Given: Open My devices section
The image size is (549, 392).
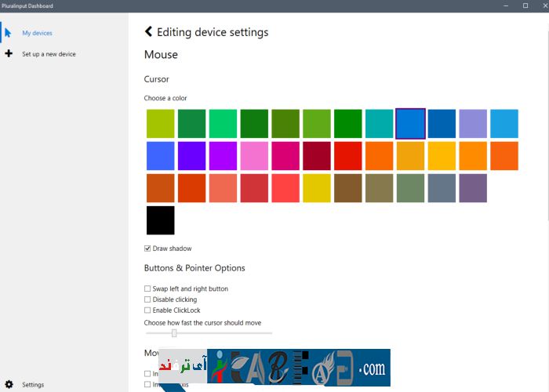Looking at the screenshot, I should click(x=37, y=33).
